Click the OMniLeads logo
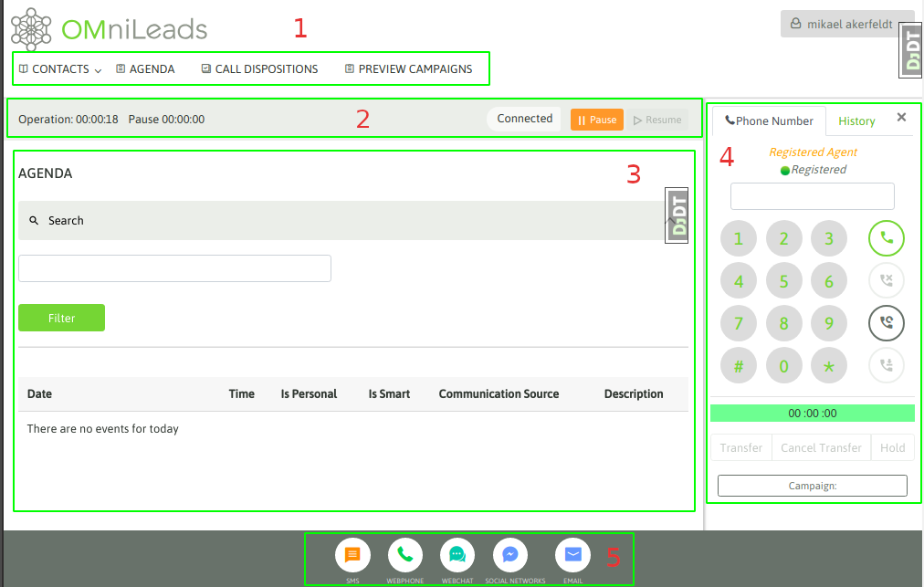 [x=110, y=29]
